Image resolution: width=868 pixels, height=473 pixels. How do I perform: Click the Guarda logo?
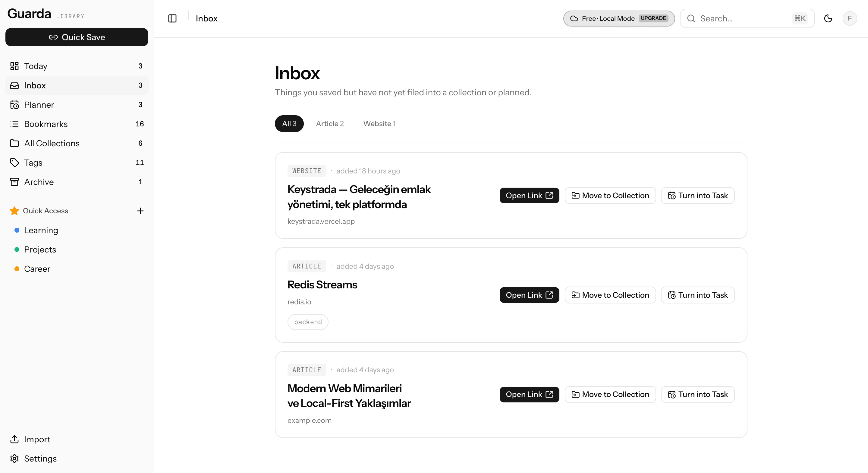coord(29,14)
